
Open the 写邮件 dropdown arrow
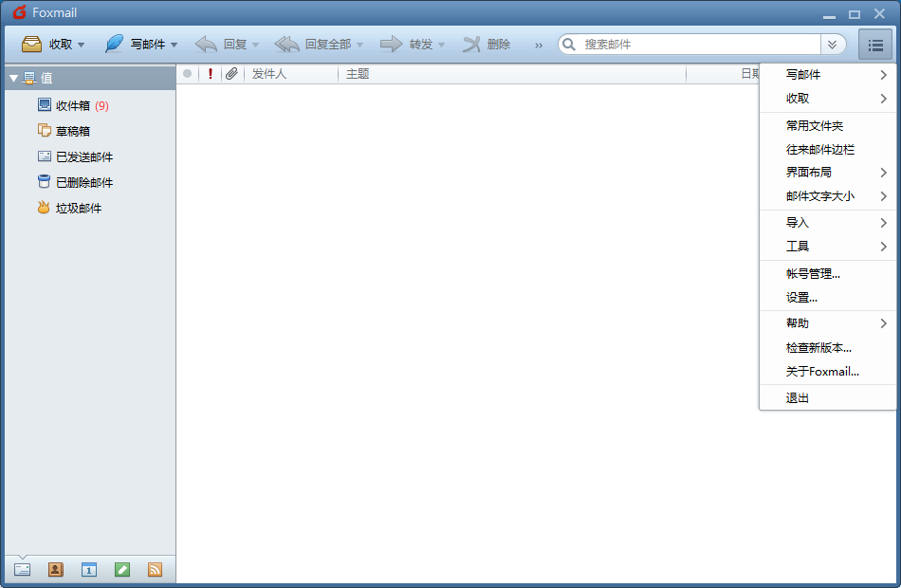[174, 45]
